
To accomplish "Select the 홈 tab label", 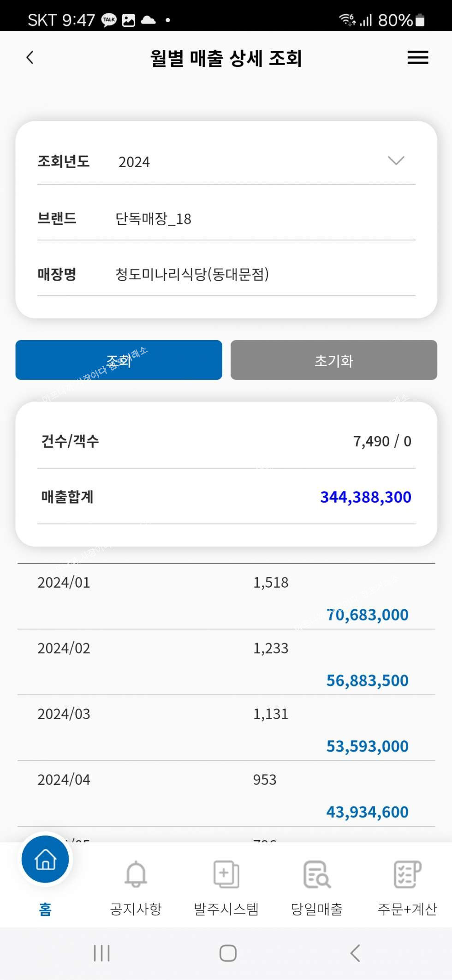I will click(45, 909).
